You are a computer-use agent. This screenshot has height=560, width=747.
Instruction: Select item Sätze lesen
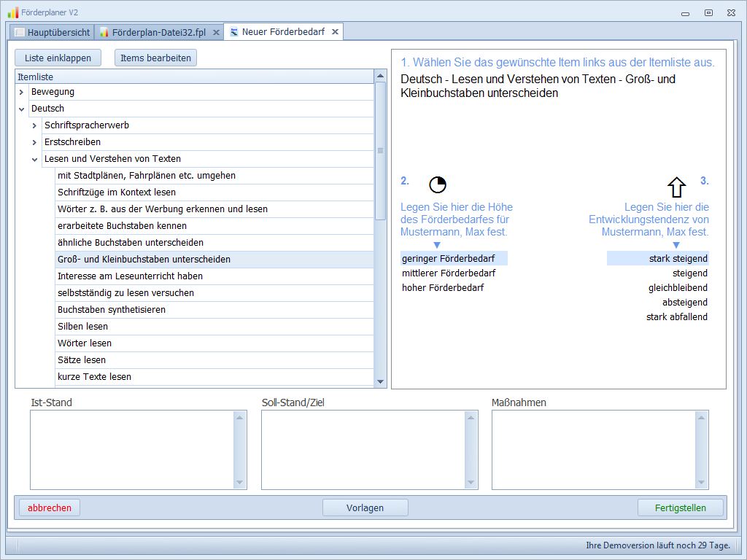click(x=214, y=360)
